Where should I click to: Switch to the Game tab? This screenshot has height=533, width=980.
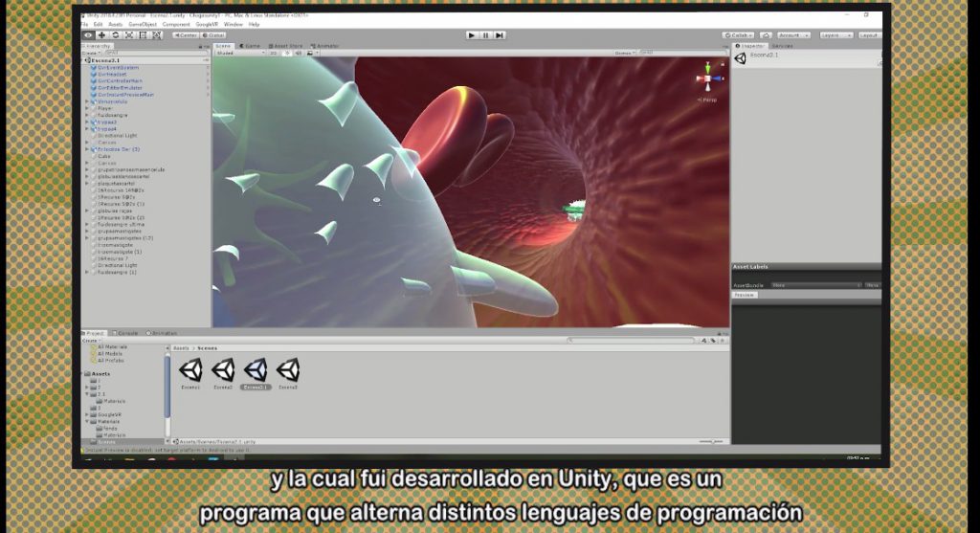250,46
